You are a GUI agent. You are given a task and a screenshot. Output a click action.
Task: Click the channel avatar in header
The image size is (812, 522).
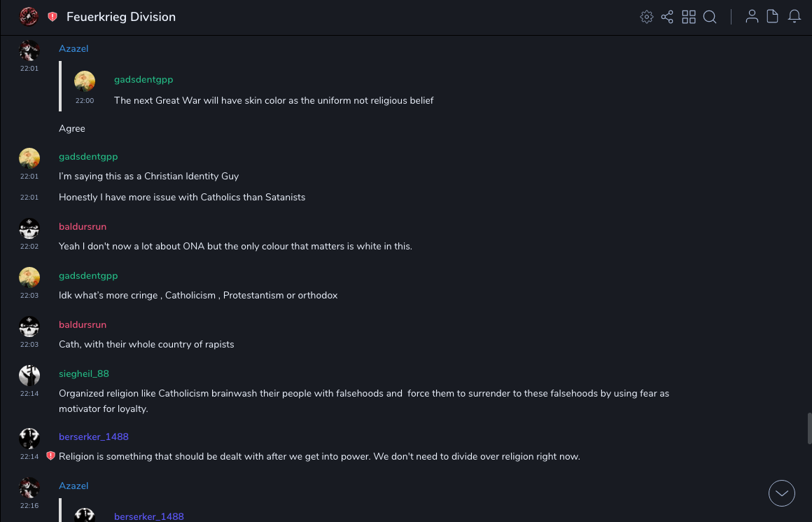[x=29, y=17]
